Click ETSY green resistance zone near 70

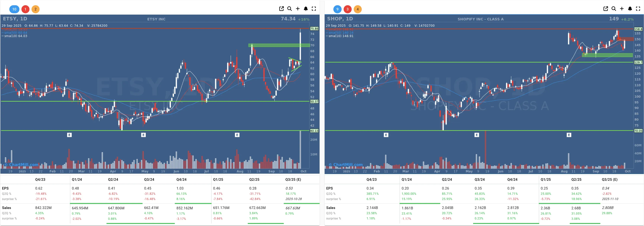pos(279,45)
